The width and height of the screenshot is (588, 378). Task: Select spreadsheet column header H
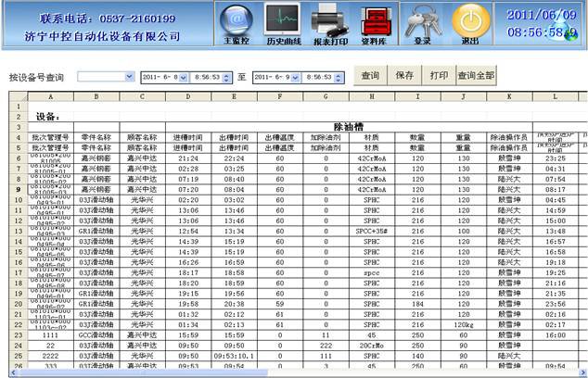[x=371, y=95]
